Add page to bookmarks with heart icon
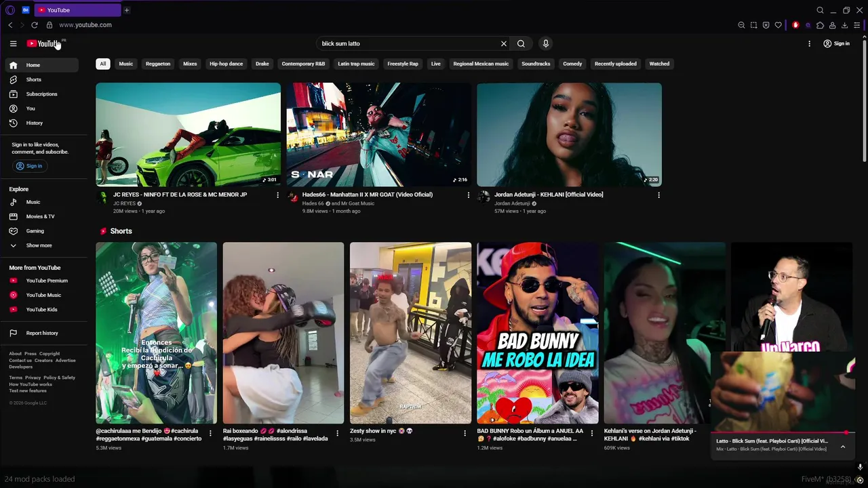Image resolution: width=868 pixels, height=488 pixels. pos(778,25)
